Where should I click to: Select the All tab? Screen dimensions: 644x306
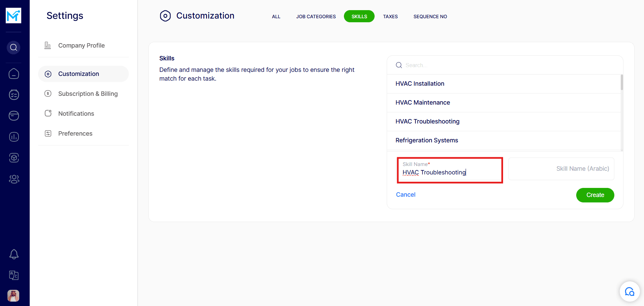tap(276, 17)
